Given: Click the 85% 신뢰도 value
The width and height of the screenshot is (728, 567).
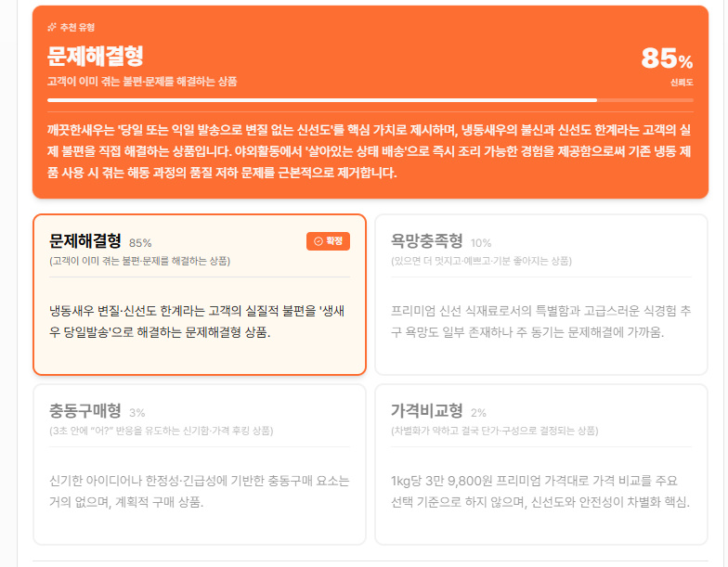Looking at the screenshot, I should point(667,59).
